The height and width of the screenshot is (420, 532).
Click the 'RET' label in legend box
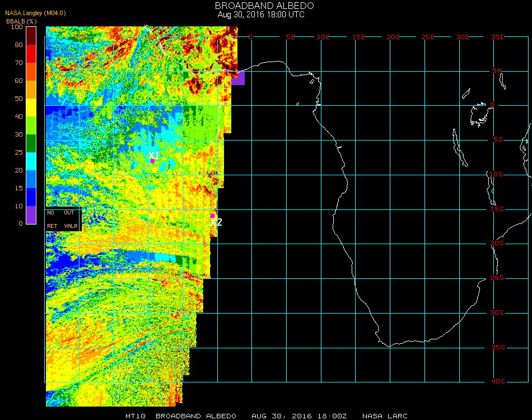tap(52, 226)
